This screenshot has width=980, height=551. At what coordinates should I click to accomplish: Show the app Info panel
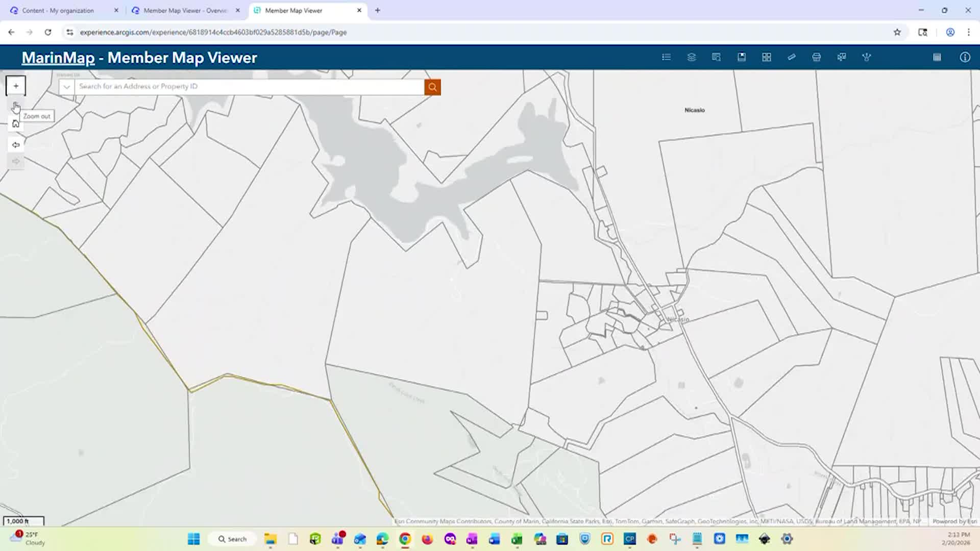pos(965,57)
